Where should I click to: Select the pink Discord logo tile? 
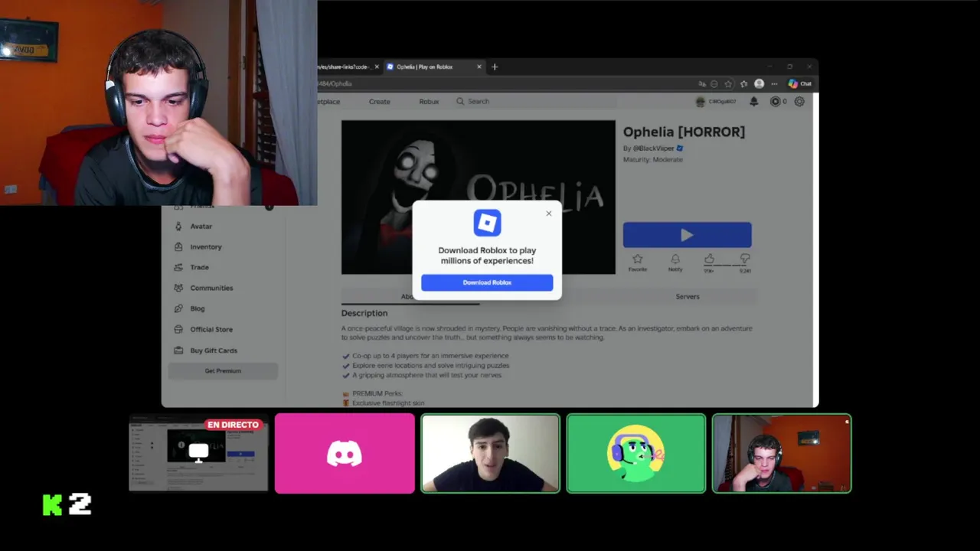[x=345, y=454]
